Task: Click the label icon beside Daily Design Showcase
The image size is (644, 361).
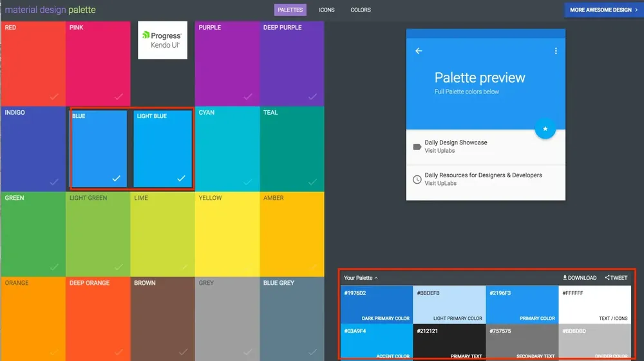Action: click(417, 147)
